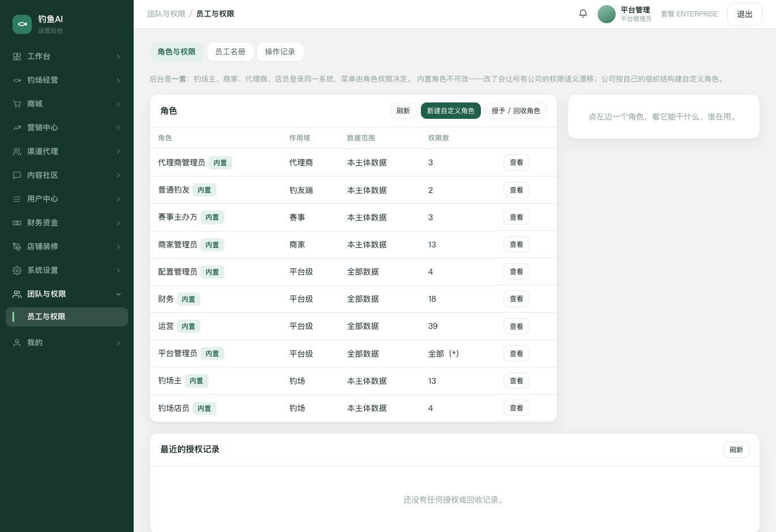Viewport: 776px width, 532px height.
Task: Click the 内容社区 chat bubble icon
Action: click(x=17, y=175)
